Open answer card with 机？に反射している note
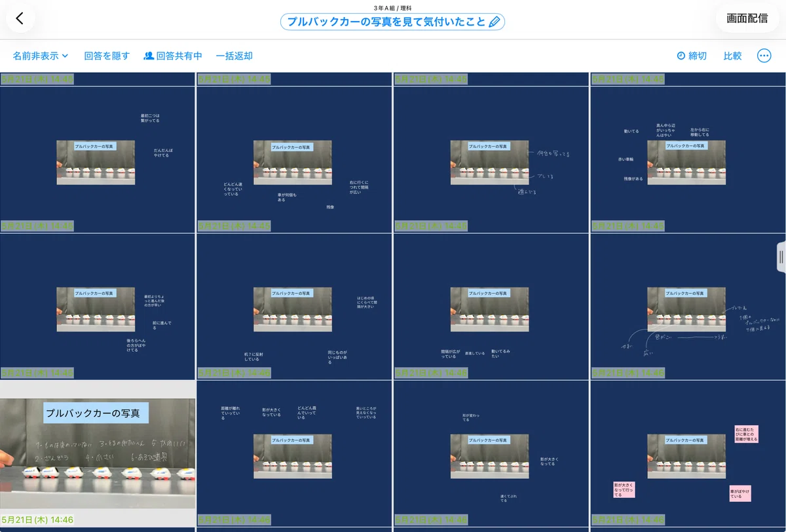The image size is (786, 532). point(294,307)
